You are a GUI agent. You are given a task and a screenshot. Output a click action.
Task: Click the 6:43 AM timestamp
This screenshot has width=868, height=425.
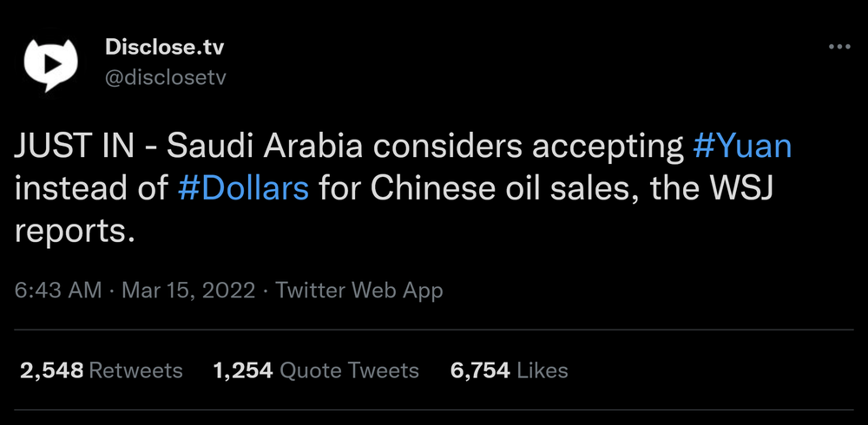point(58,290)
